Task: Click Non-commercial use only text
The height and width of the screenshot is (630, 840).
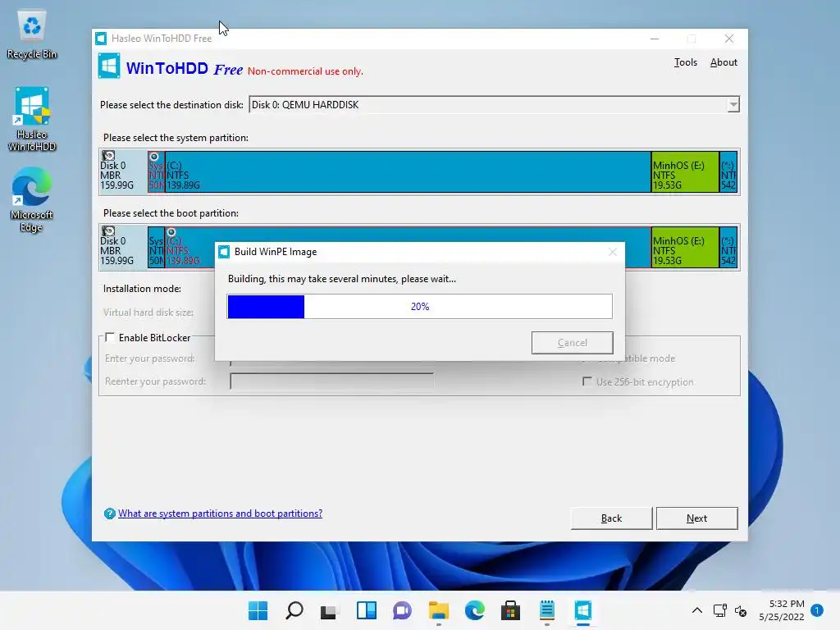Action: (305, 71)
